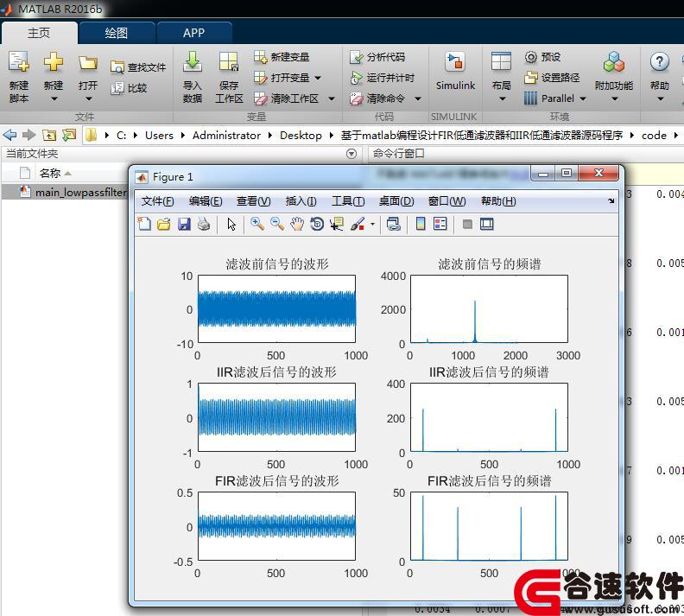The height and width of the screenshot is (616, 684).
Task: Click the back arrow in address bar
Action: click(9, 136)
